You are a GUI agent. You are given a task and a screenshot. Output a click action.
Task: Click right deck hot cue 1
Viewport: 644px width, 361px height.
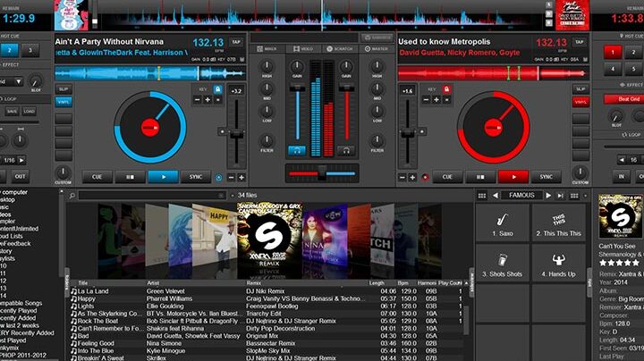[613, 52]
